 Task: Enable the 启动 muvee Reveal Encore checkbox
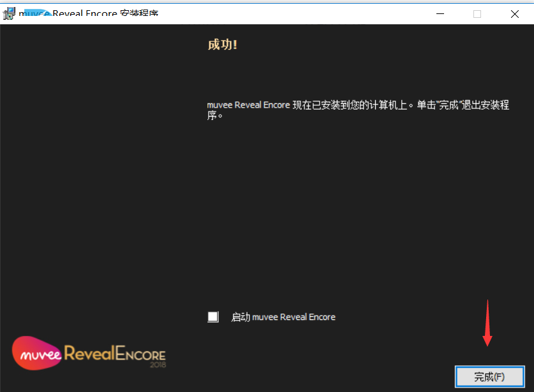tap(213, 317)
